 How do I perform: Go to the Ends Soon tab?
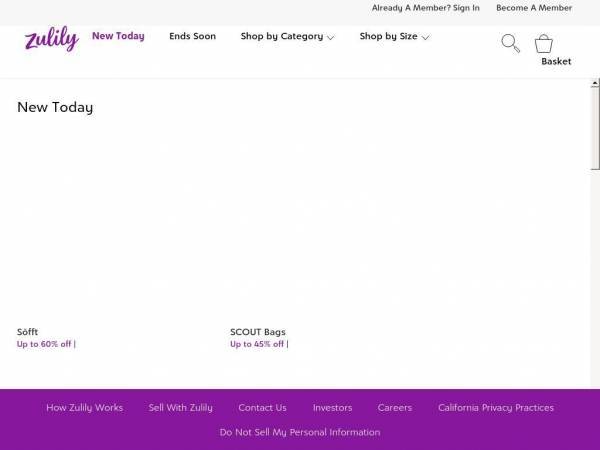click(192, 36)
